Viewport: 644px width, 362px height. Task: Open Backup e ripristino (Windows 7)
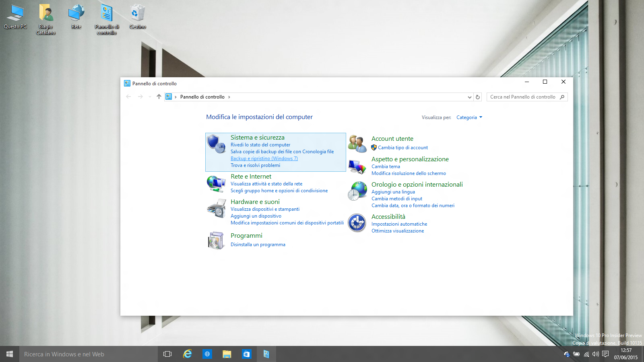click(264, 158)
